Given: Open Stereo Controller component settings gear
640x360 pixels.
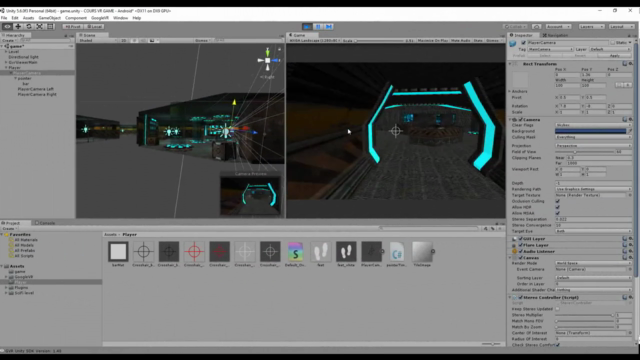Looking at the screenshot, I should tap(631, 298).
